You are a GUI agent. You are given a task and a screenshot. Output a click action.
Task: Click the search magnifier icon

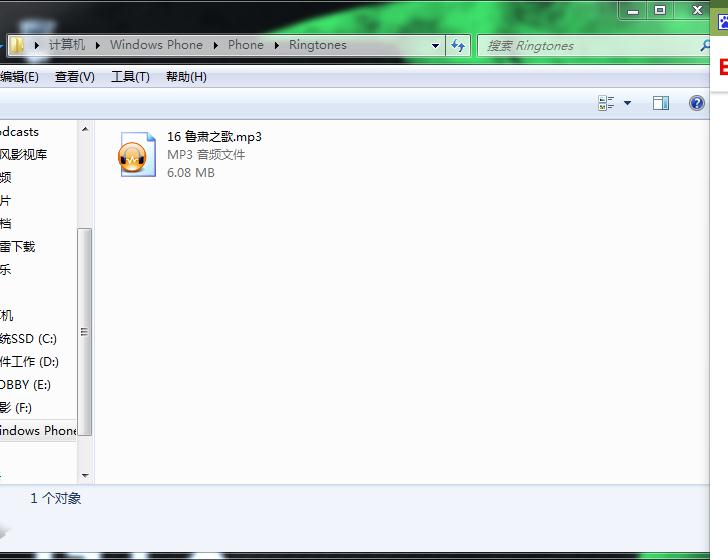[705, 46]
